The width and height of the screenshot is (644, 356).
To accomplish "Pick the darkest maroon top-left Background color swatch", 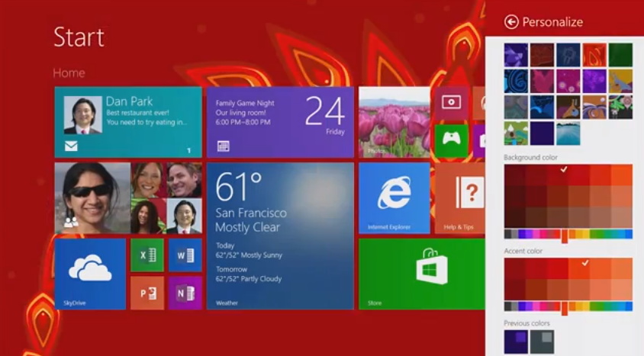I will coord(515,175).
